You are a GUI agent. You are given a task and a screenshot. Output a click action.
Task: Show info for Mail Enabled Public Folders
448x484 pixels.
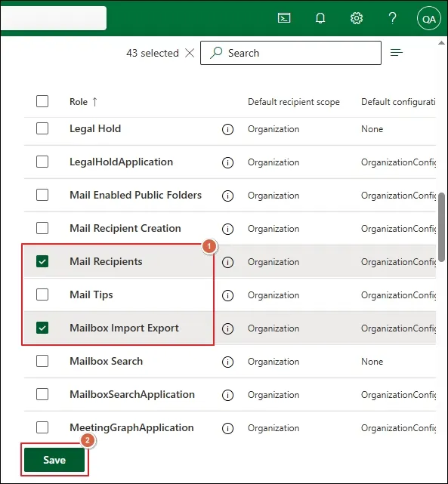click(227, 196)
